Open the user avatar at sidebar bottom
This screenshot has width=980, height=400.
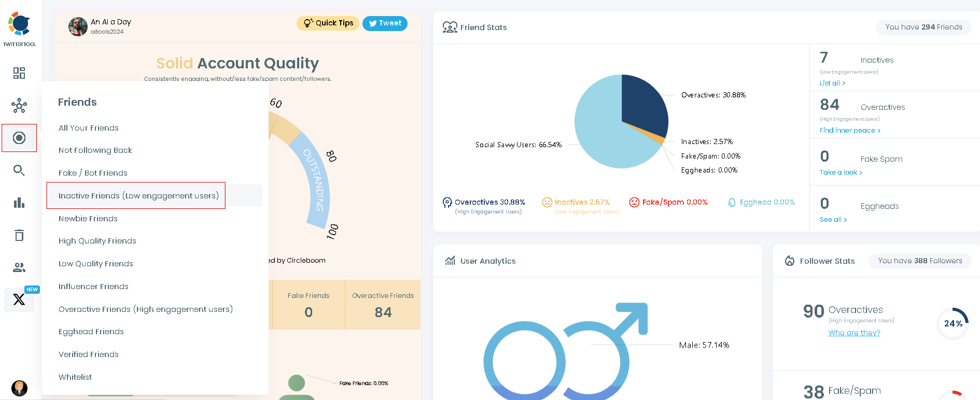pos(19,388)
